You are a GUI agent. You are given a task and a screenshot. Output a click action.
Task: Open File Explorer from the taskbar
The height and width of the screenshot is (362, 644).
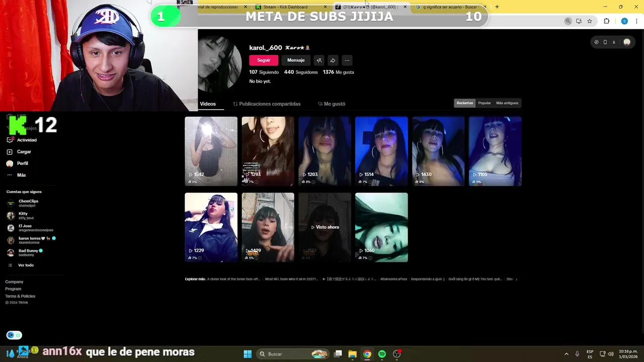(x=353, y=354)
